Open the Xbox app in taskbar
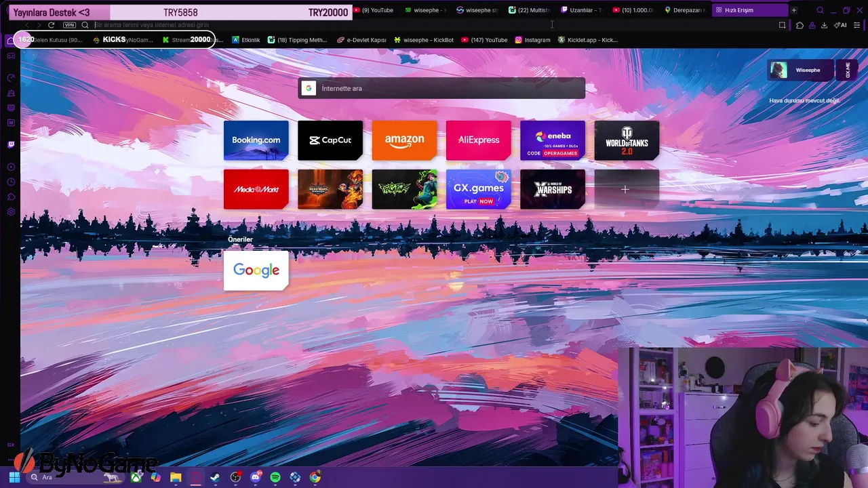868x488 pixels. [136, 477]
